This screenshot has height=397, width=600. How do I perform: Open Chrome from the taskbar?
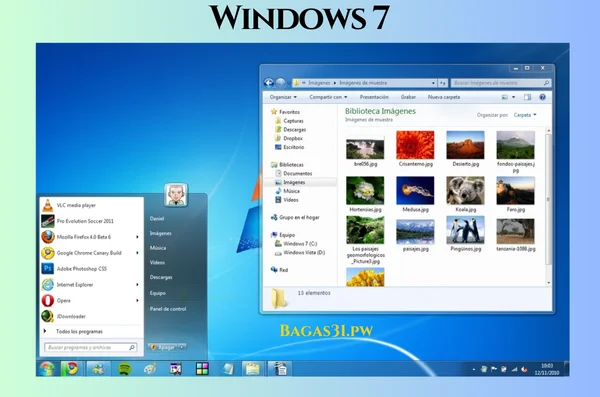(71, 369)
